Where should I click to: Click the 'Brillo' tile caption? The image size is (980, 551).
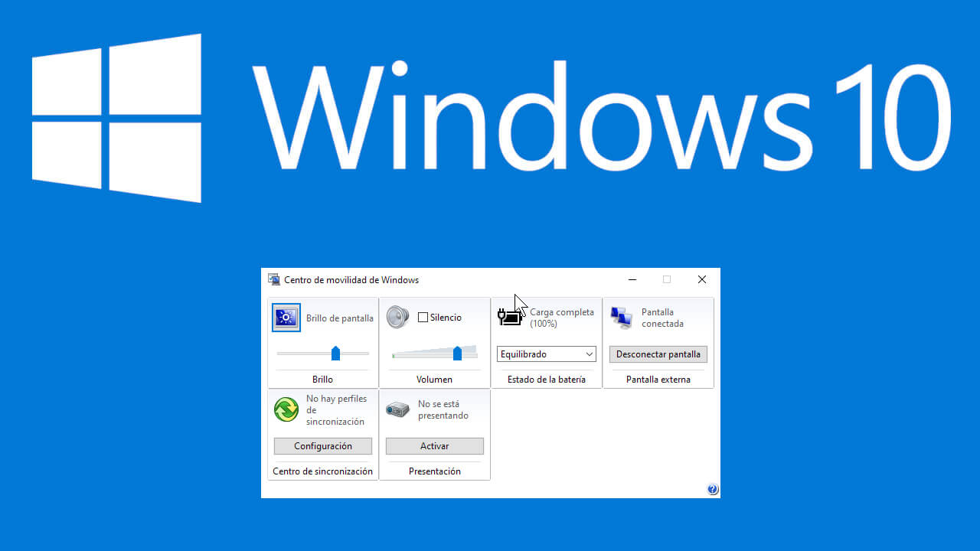pos(323,380)
